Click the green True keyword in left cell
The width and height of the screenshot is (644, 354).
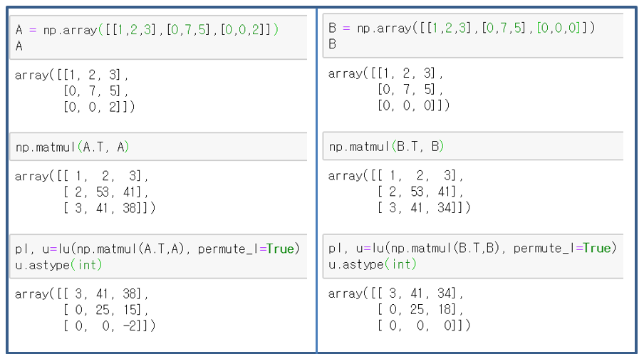[283, 249]
